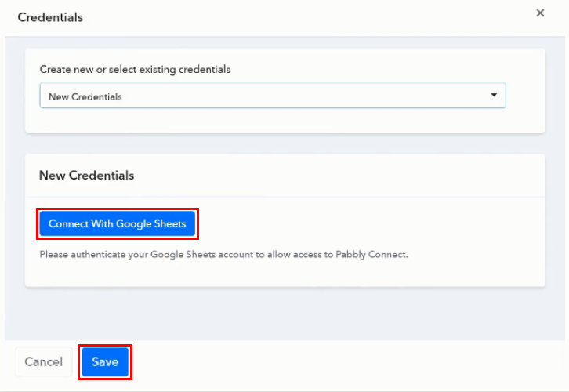Cancel the Credentials dialog
The image size is (569, 392).
click(x=44, y=362)
